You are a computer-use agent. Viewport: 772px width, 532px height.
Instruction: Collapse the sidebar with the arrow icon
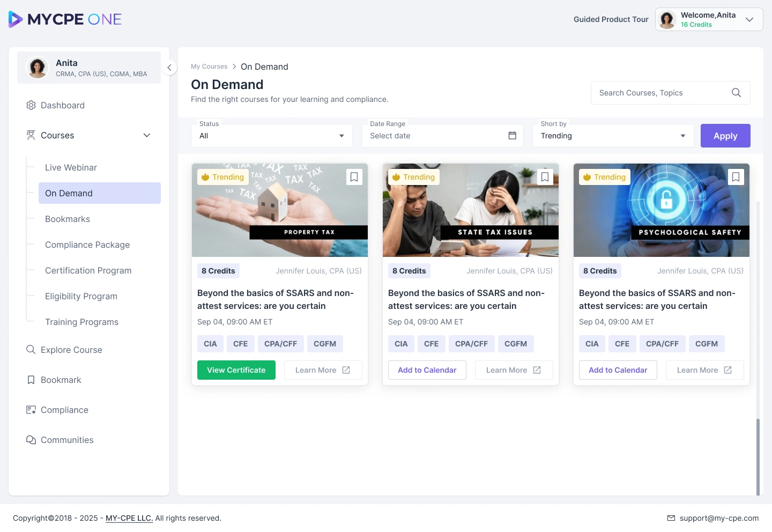point(169,68)
